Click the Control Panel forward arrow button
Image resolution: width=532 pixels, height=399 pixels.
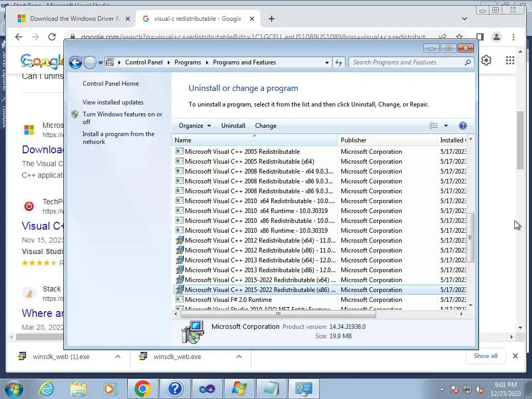click(90, 62)
